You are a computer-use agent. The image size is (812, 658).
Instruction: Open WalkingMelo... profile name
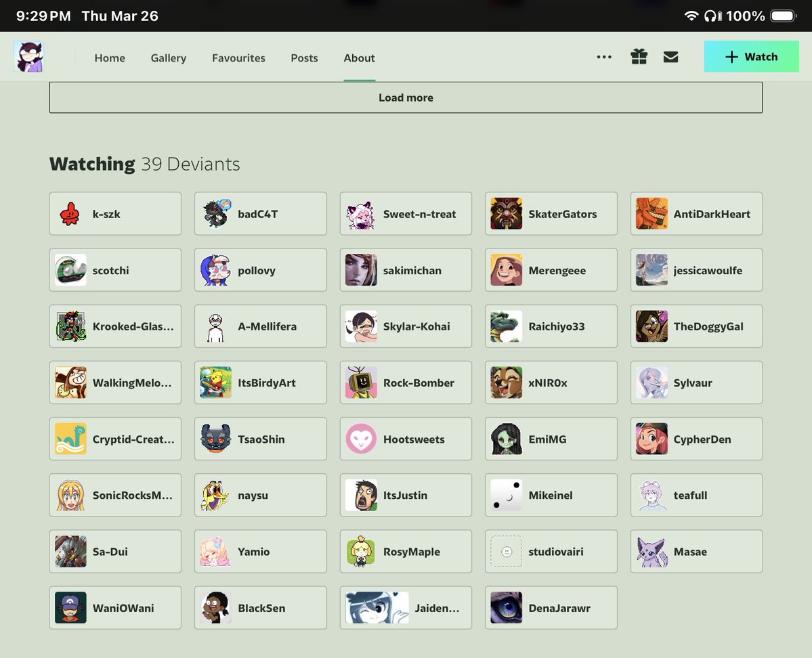(x=132, y=383)
